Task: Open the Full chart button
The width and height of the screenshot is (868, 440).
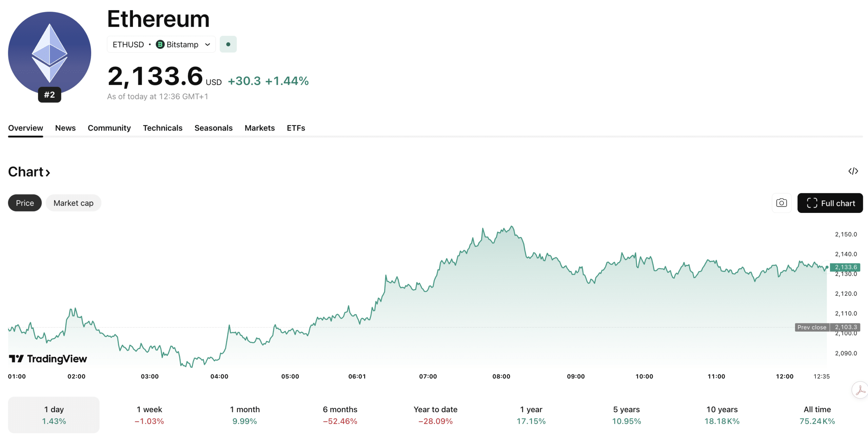Action: 830,203
